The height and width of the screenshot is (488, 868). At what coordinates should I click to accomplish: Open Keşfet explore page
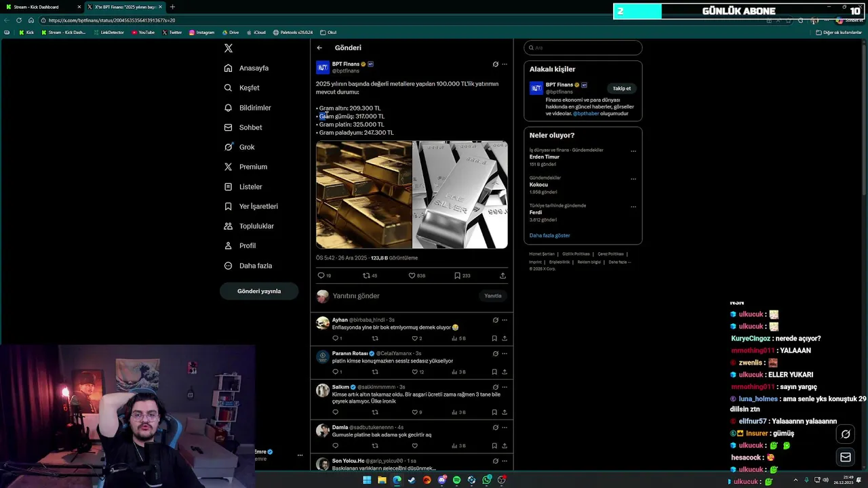(x=242, y=88)
